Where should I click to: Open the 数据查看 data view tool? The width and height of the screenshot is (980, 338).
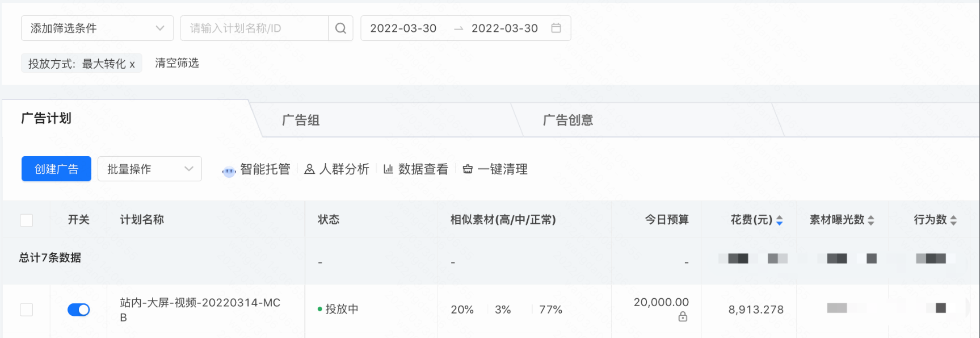point(416,169)
